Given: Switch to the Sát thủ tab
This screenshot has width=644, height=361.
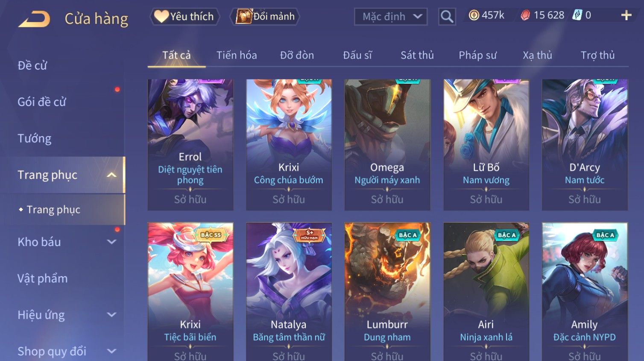Looking at the screenshot, I should (x=417, y=55).
